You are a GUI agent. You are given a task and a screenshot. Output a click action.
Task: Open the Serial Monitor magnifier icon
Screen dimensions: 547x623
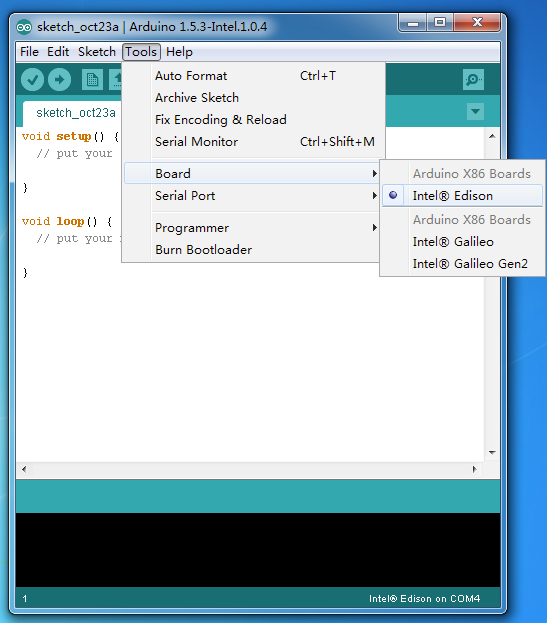(x=473, y=79)
